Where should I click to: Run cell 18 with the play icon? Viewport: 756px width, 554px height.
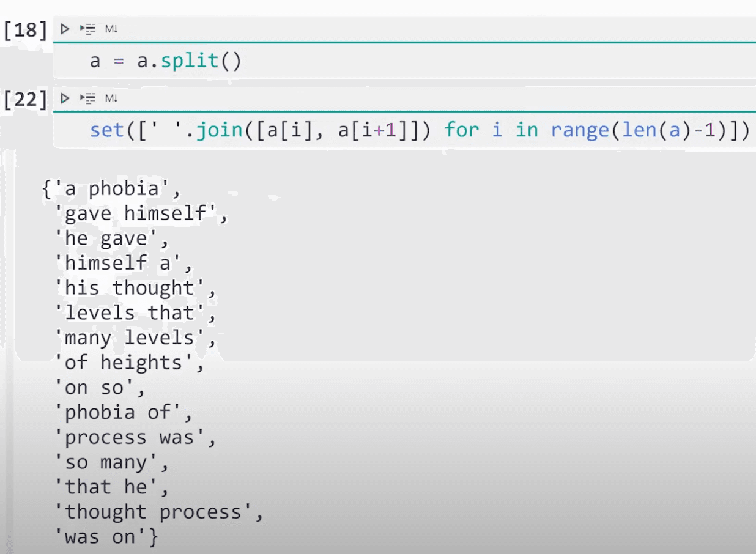[x=65, y=29]
